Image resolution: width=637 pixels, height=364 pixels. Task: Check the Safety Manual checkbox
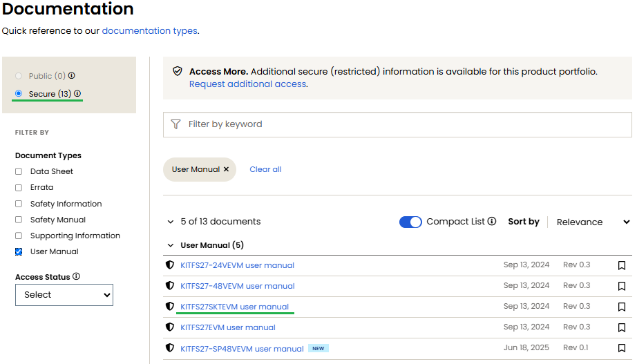tap(19, 220)
